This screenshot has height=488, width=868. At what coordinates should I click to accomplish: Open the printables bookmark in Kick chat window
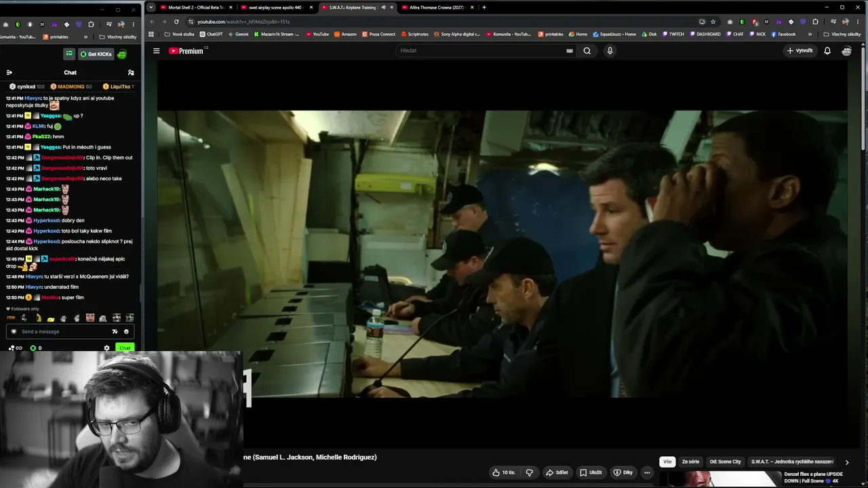(x=56, y=37)
